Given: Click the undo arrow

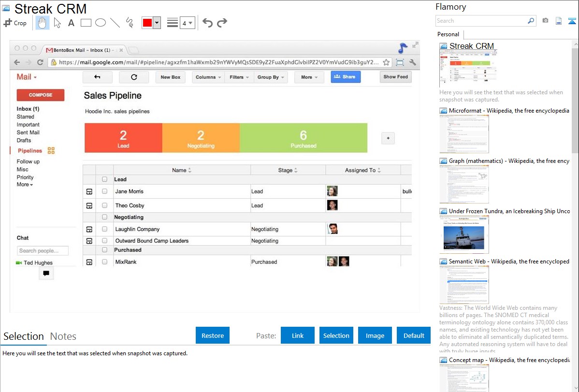Looking at the screenshot, I should [207, 23].
